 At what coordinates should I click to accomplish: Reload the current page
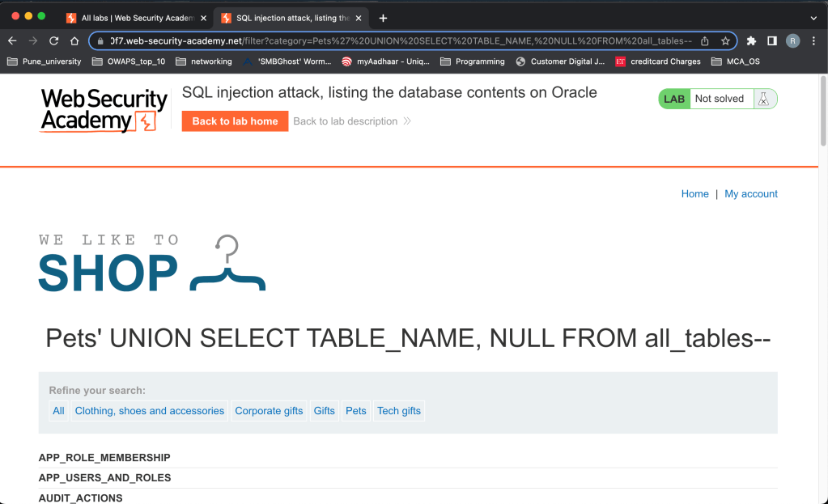53,40
